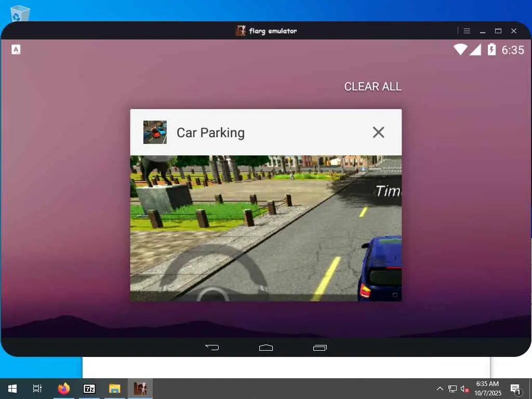Open the taskbar clock and date

click(487, 389)
